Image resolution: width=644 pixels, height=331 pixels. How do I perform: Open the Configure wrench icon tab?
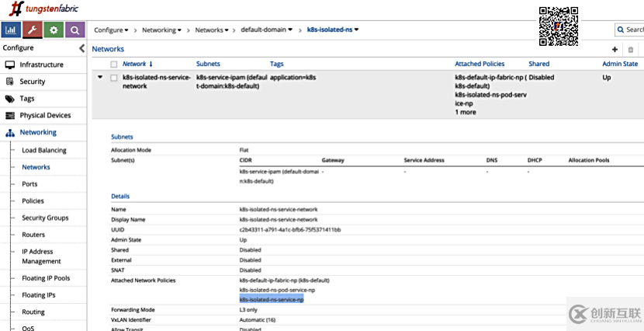pos(33,30)
